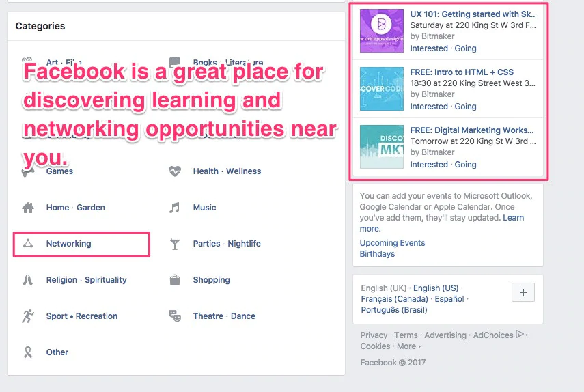Mark Going on HTML + CSS event
Image resolution: width=584 pixels, height=392 pixels.
click(466, 107)
